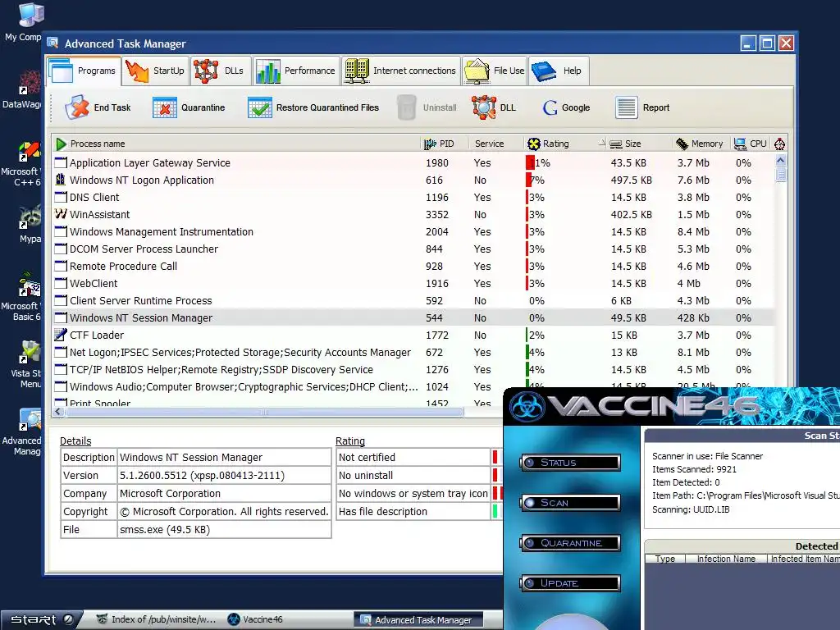Click the horizontal scrollbar in process list
Image resolution: width=840 pixels, height=630 pixels.
[263, 412]
